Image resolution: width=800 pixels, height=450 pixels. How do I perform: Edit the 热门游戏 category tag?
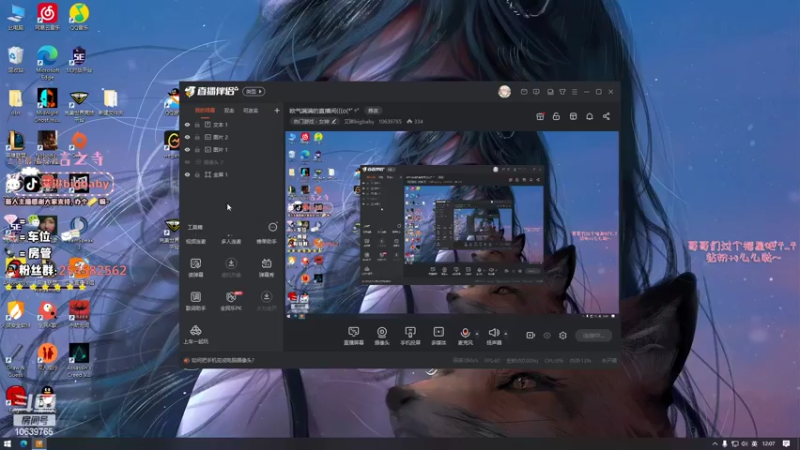point(315,121)
